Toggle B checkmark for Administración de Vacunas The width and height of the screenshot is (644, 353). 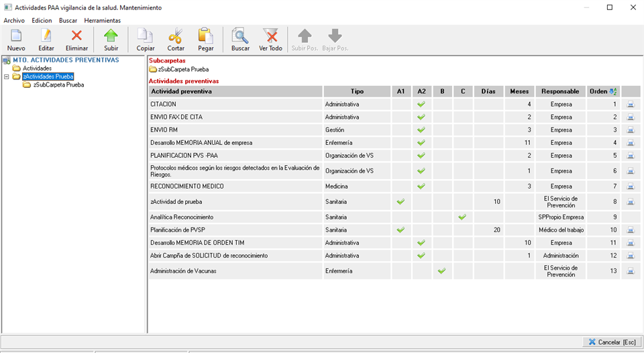pos(441,271)
